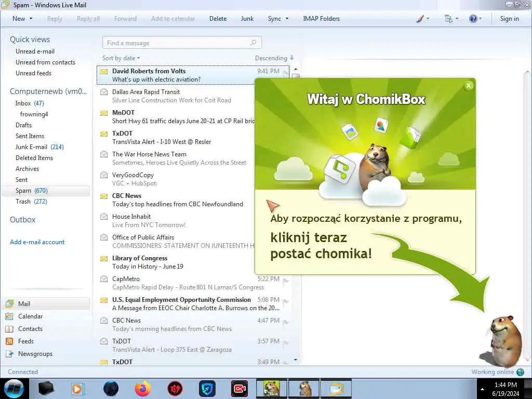Screen dimensions: 532x399
Task: Show hidden system tray icons
Action: (x=482, y=389)
